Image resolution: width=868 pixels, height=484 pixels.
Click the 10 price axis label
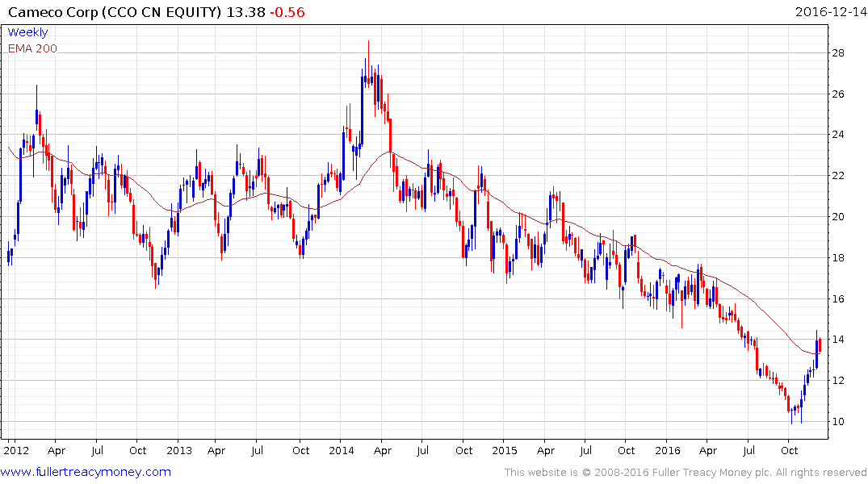[838, 422]
